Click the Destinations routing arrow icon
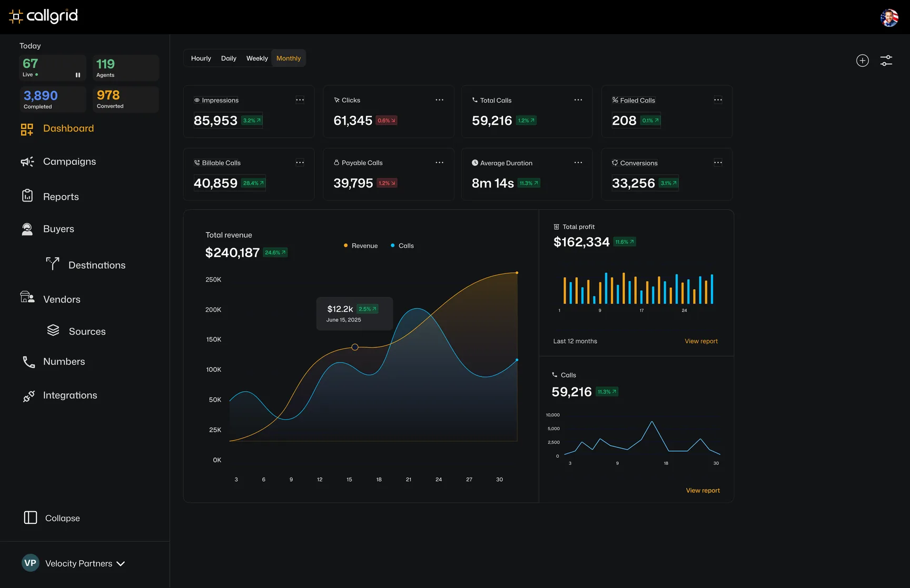Screen dimensions: 910x588 pos(53,263)
